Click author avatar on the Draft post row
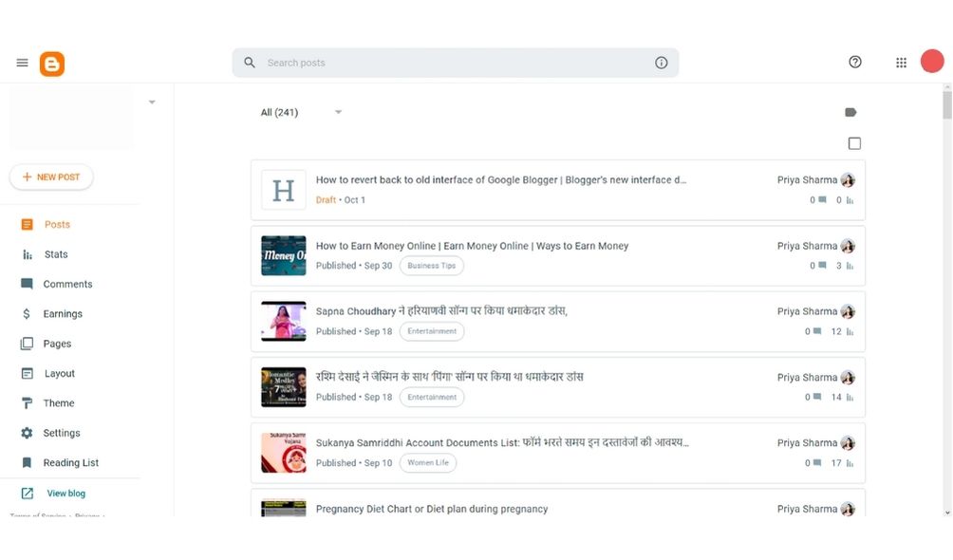The image size is (953, 560). pos(848,180)
